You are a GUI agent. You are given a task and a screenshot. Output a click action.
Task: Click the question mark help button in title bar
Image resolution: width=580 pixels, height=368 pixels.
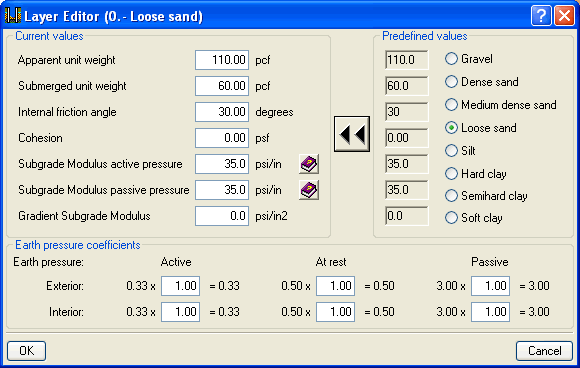(x=541, y=16)
